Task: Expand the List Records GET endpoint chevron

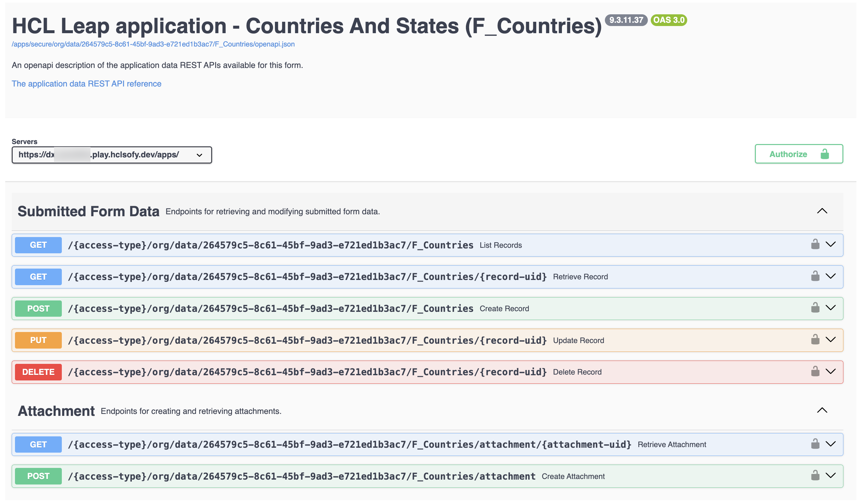Action: (831, 245)
